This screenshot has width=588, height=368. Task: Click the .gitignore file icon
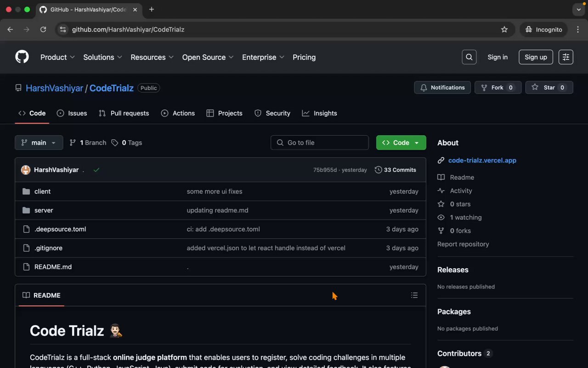click(x=26, y=248)
